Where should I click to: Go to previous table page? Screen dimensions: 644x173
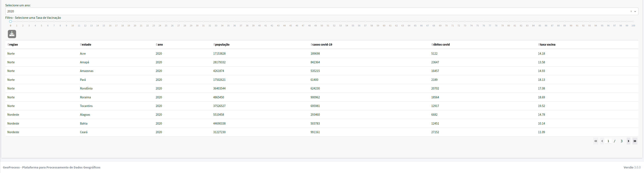coord(602,141)
